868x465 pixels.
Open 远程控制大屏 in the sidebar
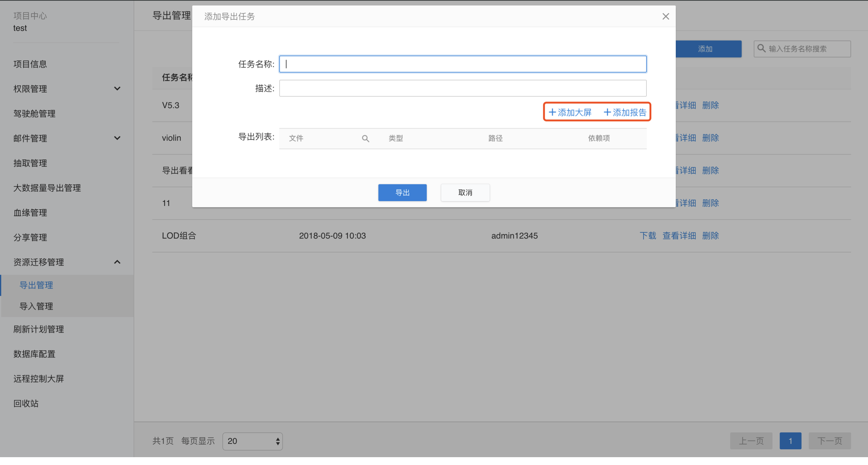point(38,379)
